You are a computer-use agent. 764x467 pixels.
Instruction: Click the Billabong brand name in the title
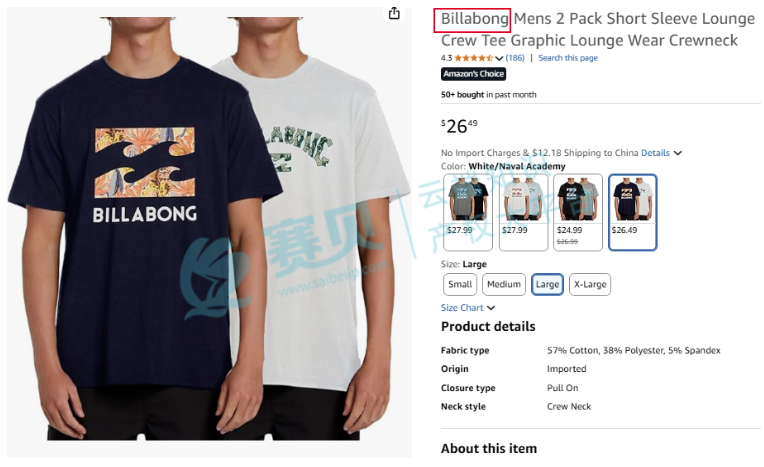coord(474,19)
